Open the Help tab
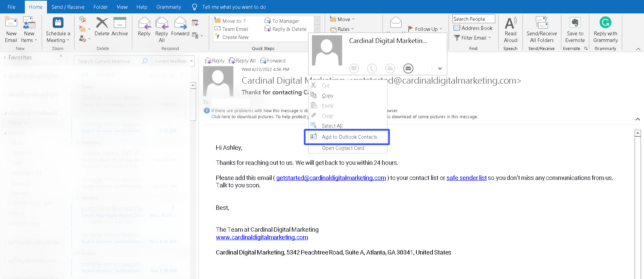This screenshot has width=644, height=279. point(142,7)
